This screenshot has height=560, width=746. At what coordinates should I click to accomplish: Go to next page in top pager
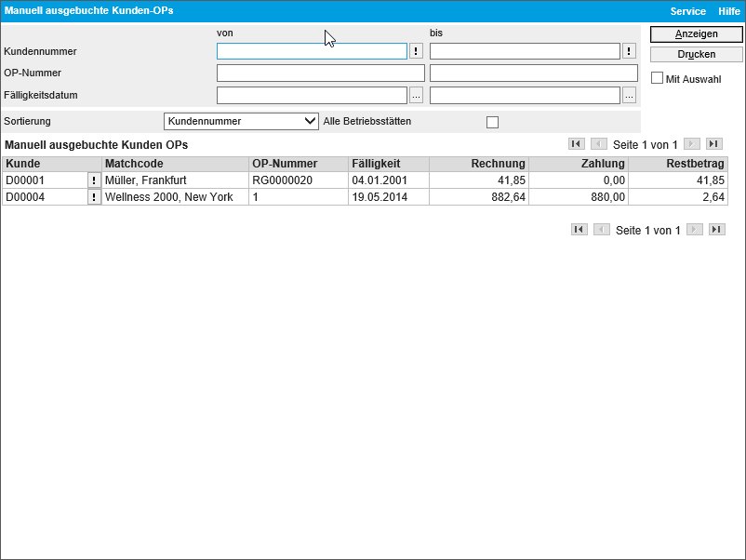click(691, 143)
